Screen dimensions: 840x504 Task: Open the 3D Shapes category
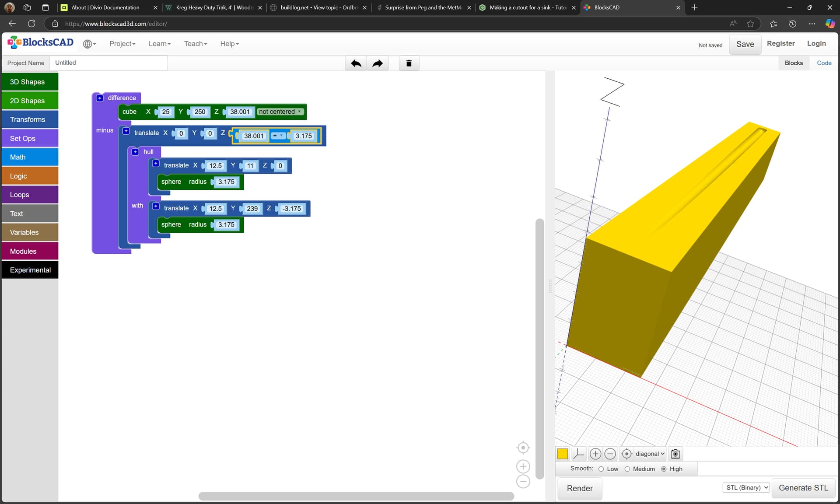click(x=30, y=82)
